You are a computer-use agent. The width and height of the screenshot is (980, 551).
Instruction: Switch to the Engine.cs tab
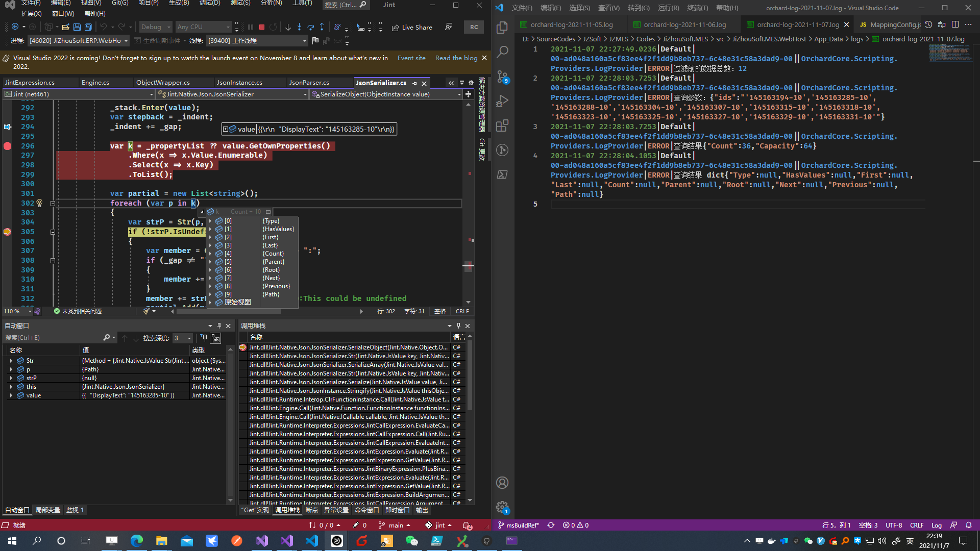click(x=96, y=82)
